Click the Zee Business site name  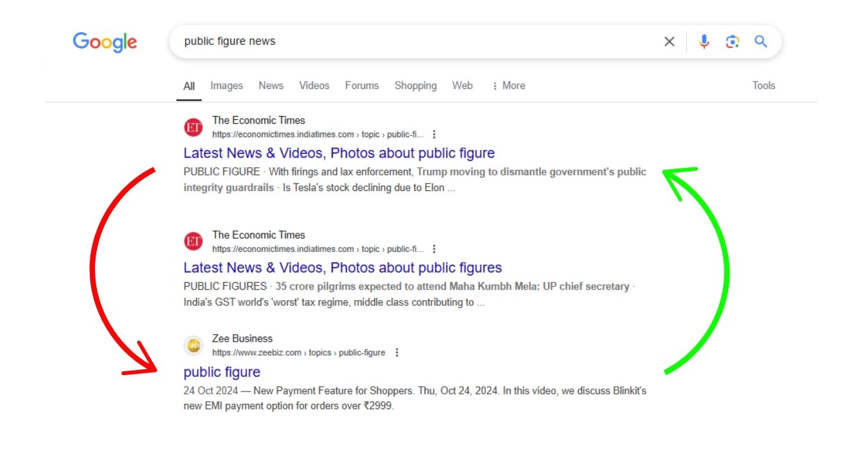click(243, 339)
